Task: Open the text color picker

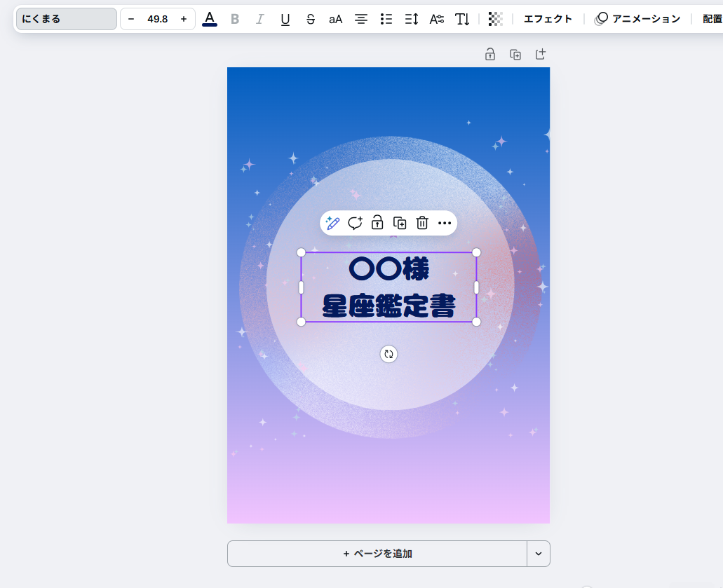Action: click(210, 19)
